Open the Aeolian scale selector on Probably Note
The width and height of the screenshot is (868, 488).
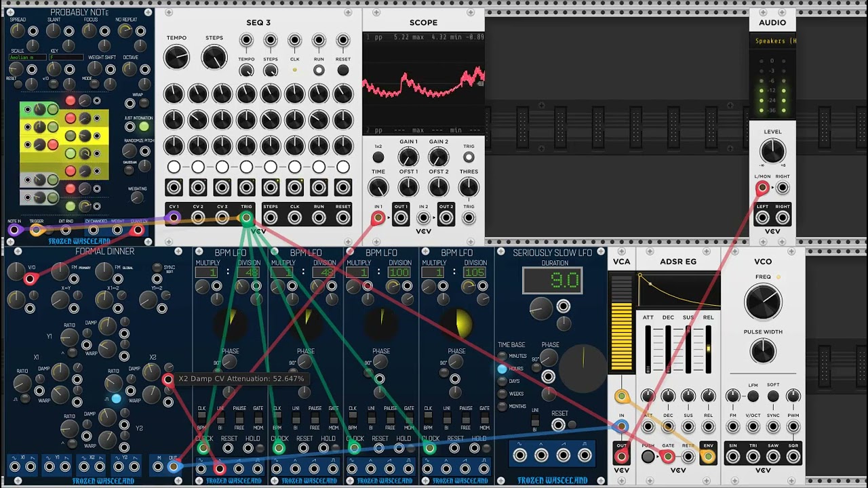pyautogui.click(x=27, y=58)
